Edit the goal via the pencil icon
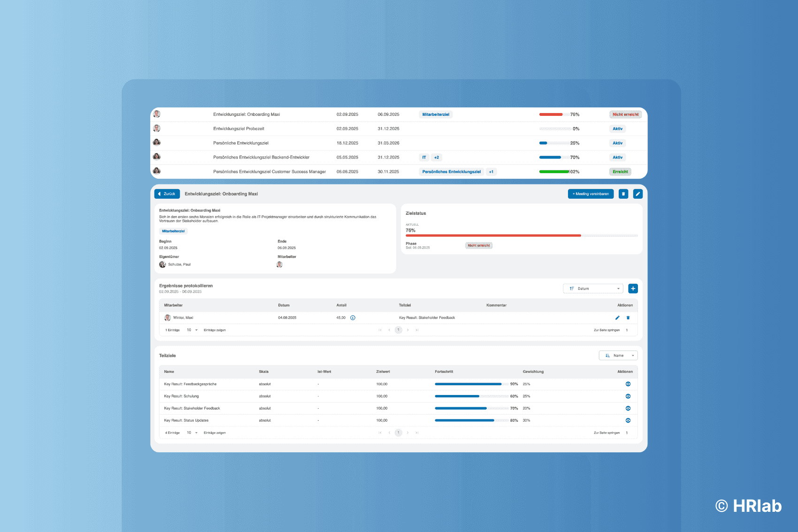 [637, 194]
